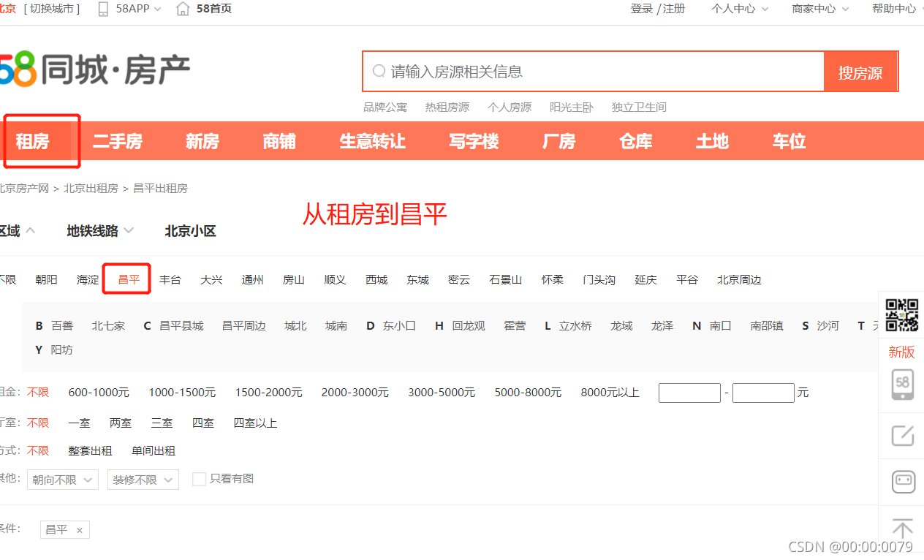Click the search input for listings

tap(594, 72)
